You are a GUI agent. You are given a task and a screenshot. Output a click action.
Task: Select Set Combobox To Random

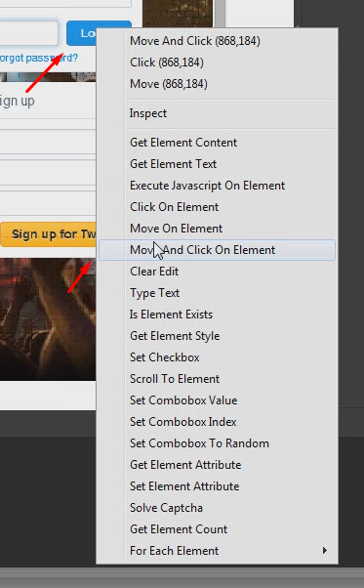[218, 443]
